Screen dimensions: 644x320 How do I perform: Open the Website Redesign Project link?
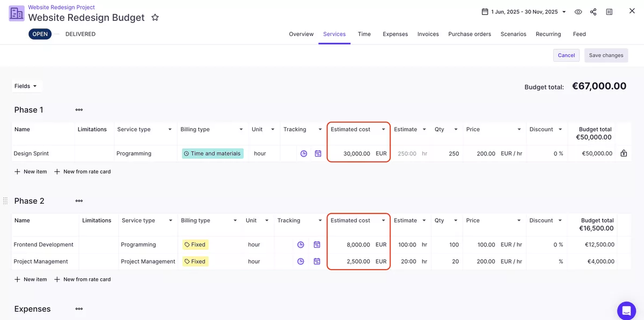[x=61, y=8]
